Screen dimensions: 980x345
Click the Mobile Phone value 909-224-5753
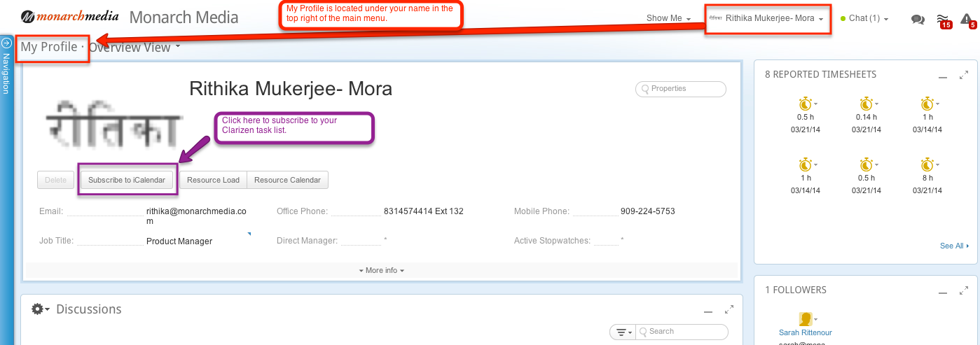(x=648, y=211)
